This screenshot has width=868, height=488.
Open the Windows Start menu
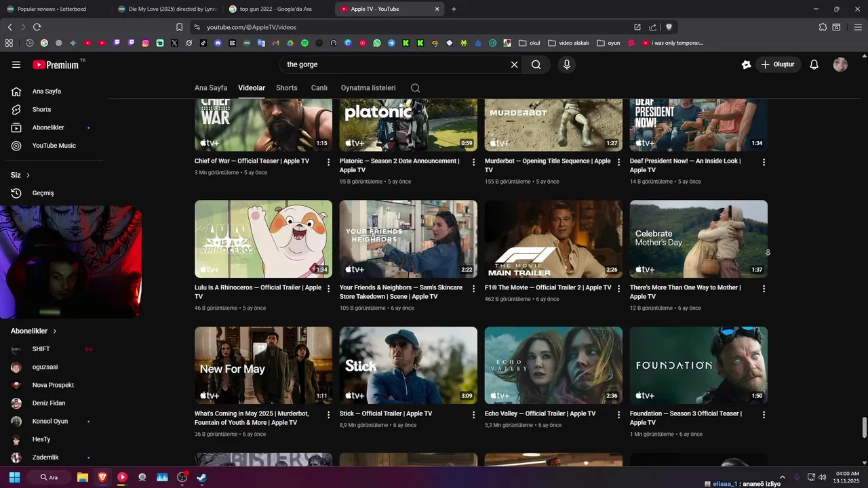(x=14, y=477)
